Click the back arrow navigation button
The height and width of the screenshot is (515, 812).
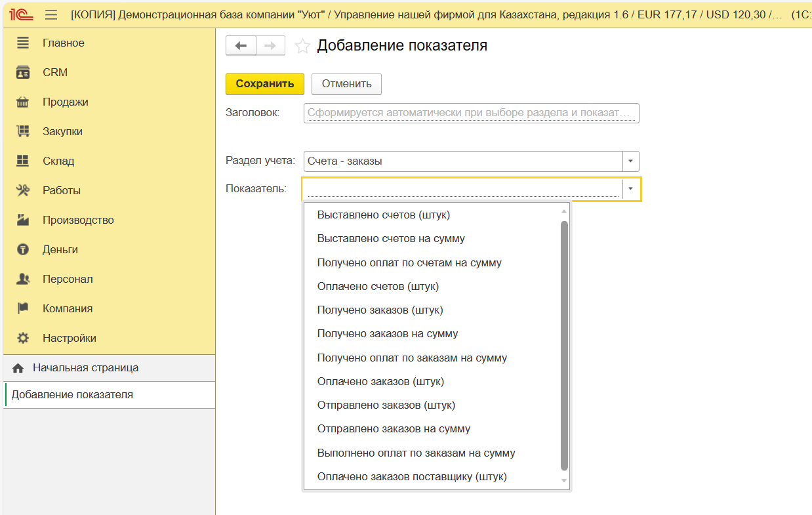pyautogui.click(x=241, y=45)
